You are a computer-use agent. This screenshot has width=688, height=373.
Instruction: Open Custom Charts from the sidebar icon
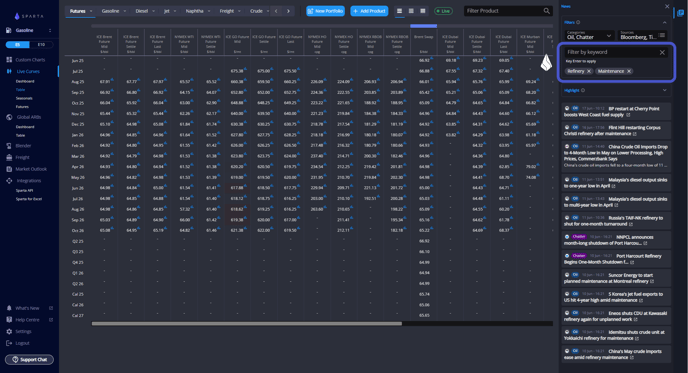pyautogui.click(x=9, y=60)
